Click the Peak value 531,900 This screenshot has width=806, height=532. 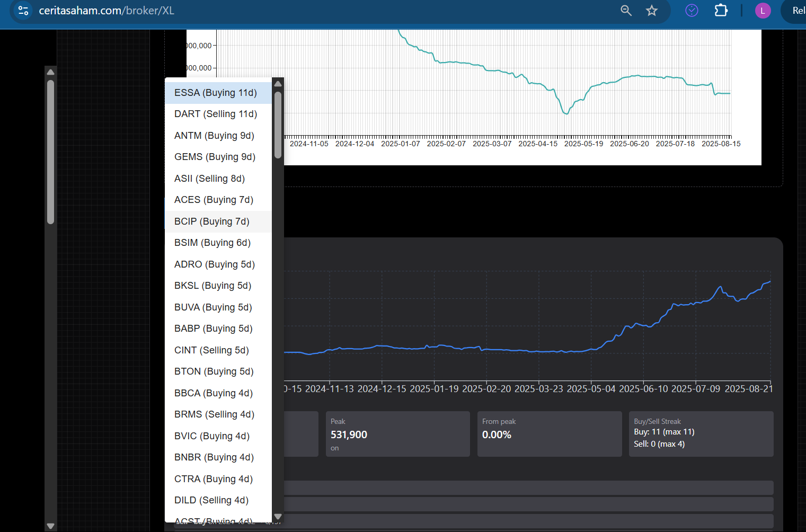coord(349,435)
